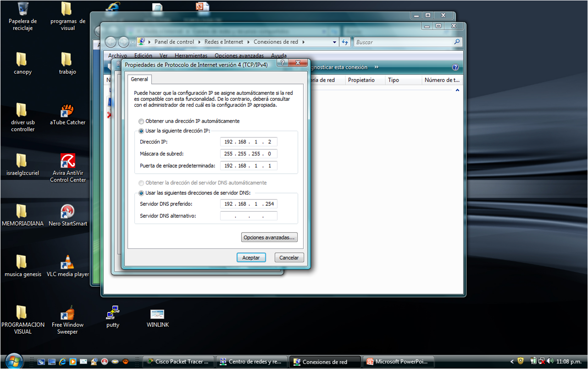Click the Aceptar button
588x369 pixels.
(x=251, y=257)
